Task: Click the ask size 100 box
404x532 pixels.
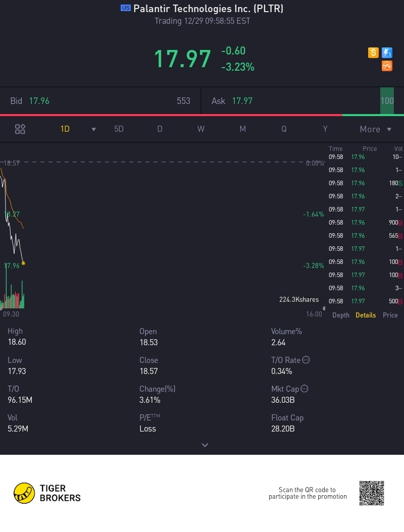Action: point(387,101)
